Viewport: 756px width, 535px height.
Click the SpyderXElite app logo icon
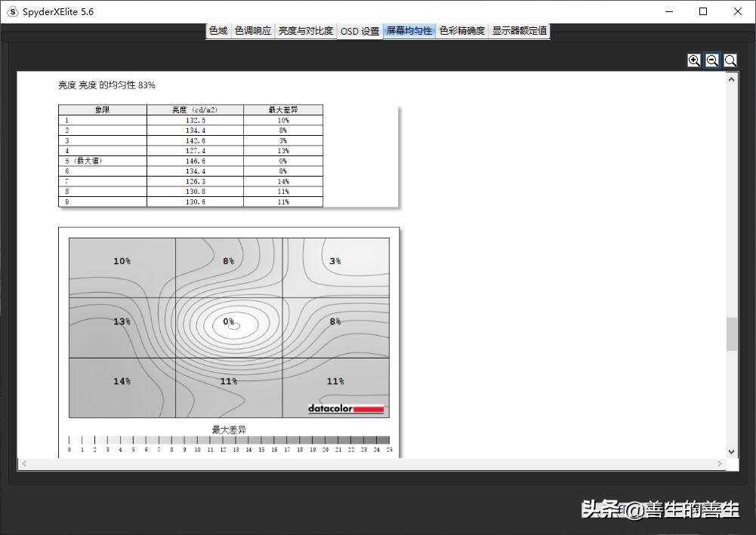pos(13,11)
